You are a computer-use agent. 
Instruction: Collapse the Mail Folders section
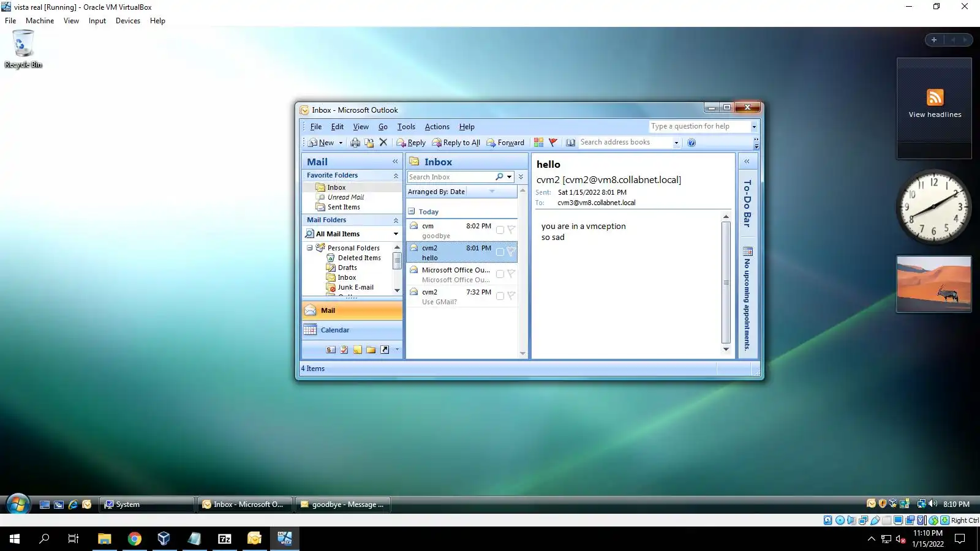pyautogui.click(x=396, y=220)
